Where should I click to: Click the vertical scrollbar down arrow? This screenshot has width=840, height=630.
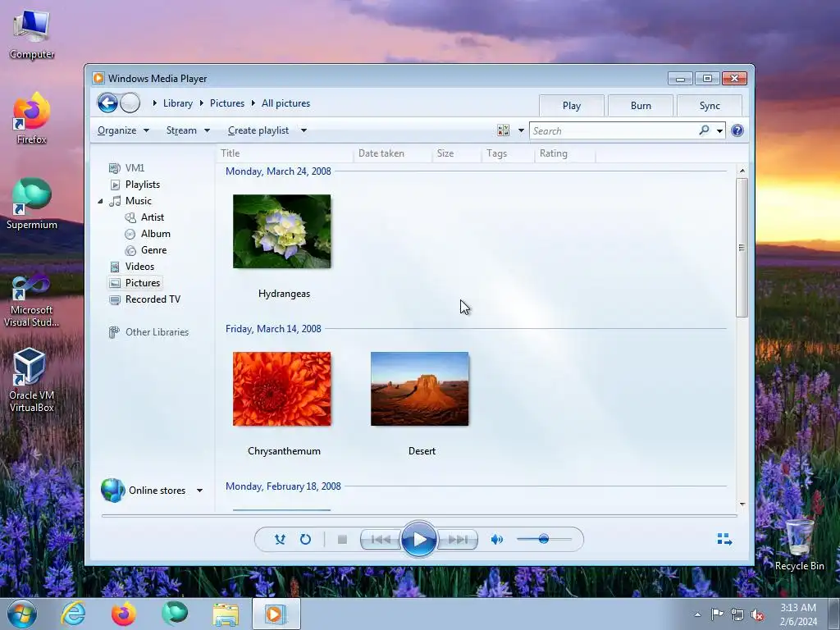pos(742,504)
